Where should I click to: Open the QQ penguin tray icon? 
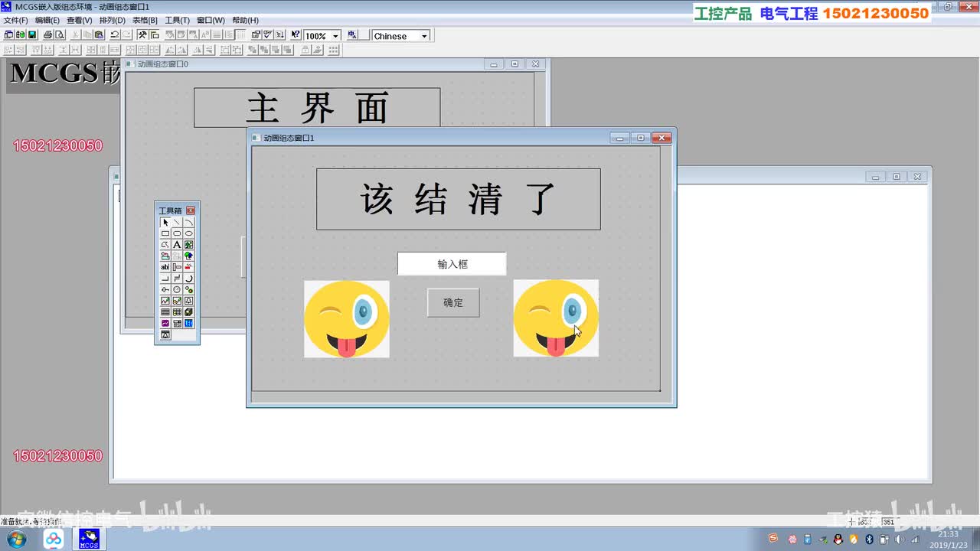[x=838, y=540]
